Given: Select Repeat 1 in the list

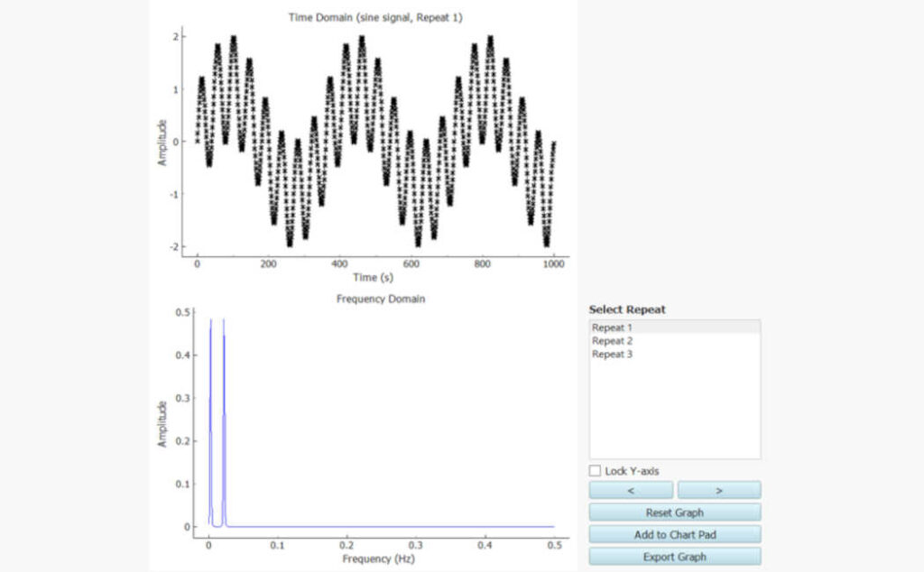Looking at the screenshot, I should 612,328.
